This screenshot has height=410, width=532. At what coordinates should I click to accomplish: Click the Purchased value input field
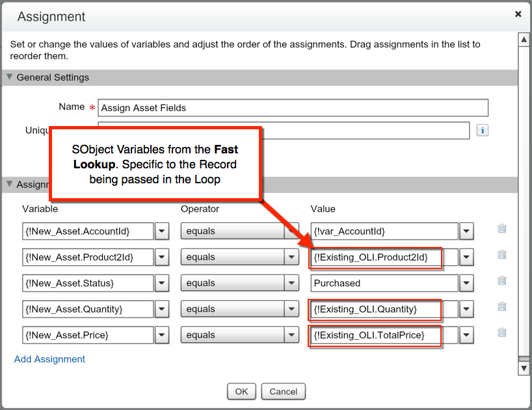tap(384, 283)
